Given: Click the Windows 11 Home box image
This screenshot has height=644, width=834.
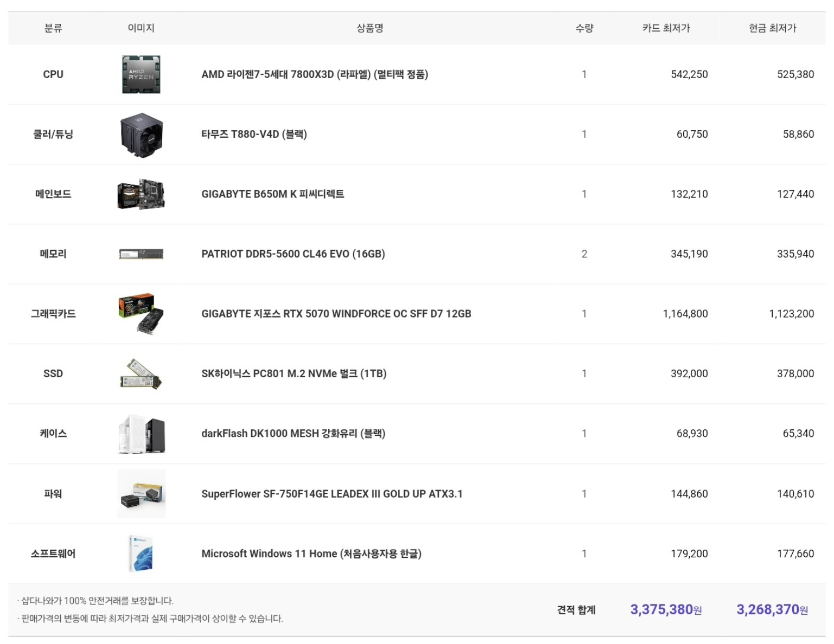Looking at the screenshot, I should pyautogui.click(x=141, y=553).
